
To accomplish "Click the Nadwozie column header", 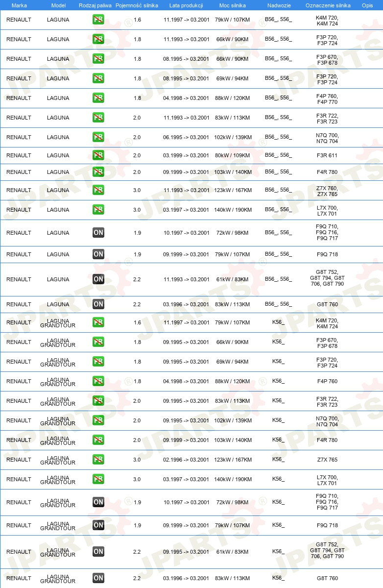I will point(279,5).
